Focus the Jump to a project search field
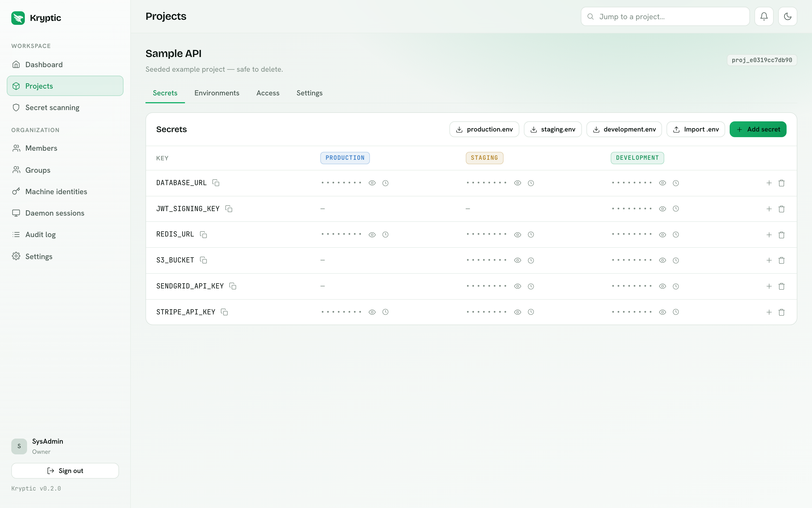The width and height of the screenshot is (812, 508). (x=665, y=16)
